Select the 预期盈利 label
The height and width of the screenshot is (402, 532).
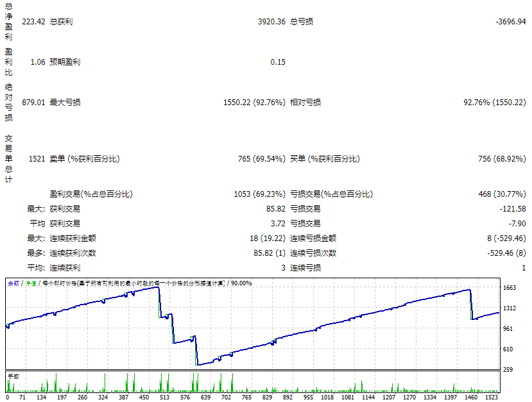(65, 62)
